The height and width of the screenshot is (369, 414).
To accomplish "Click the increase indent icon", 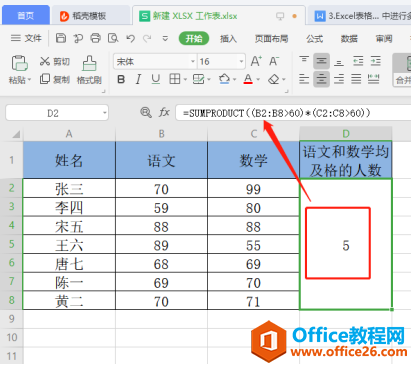I will pos(376,61).
